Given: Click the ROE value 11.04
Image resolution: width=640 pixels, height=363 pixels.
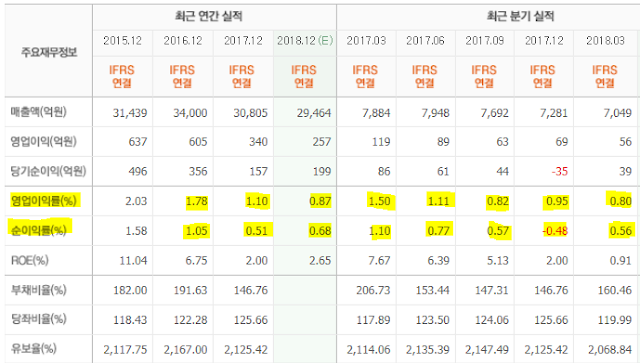Looking at the screenshot, I should [x=133, y=261].
